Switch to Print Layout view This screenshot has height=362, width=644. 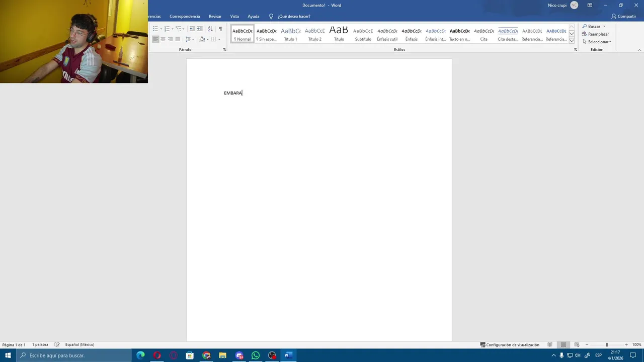point(563,345)
